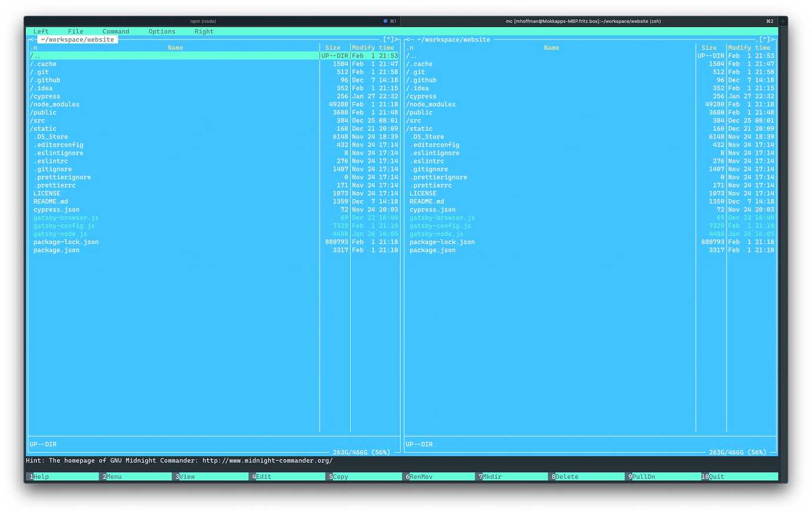
Task: Sort right panel by Modify time header
Action: tap(749, 48)
